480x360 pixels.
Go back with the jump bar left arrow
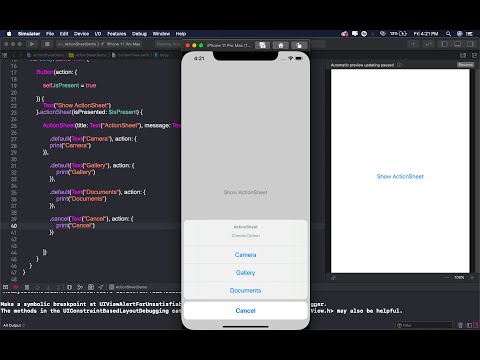14,55
